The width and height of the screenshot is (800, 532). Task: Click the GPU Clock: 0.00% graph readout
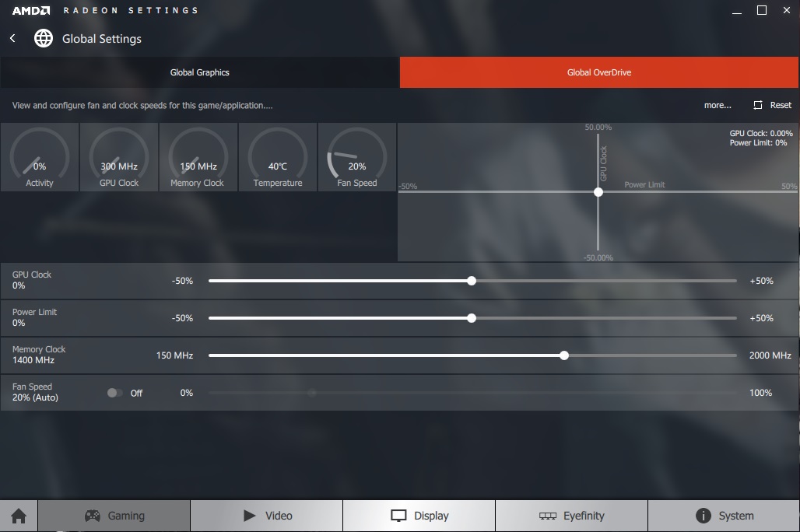coord(761,133)
